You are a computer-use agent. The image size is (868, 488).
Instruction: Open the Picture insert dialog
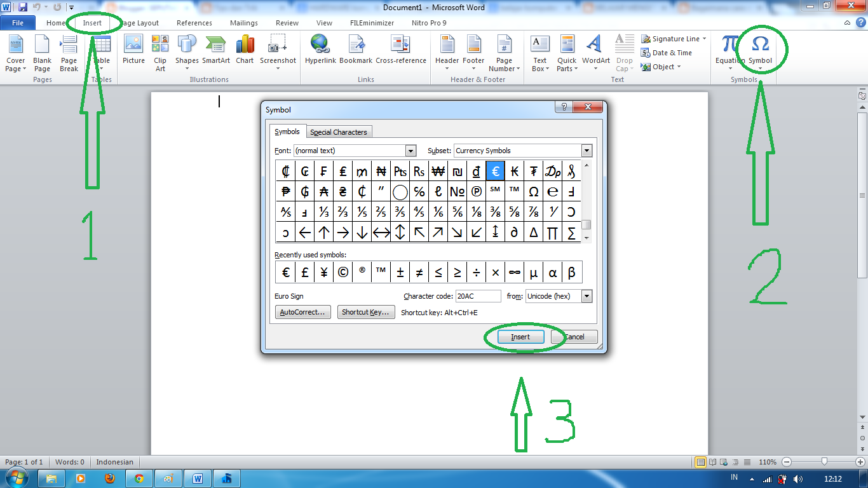point(133,50)
